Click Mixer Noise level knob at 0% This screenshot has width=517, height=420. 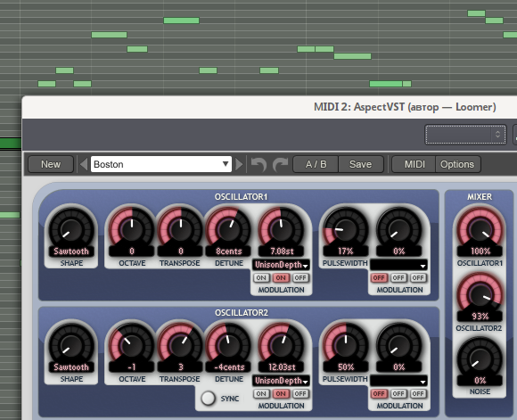tap(480, 358)
